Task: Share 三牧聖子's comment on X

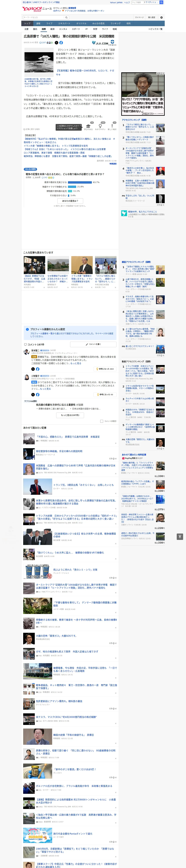Action: pyautogui.click(x=33, y=395)
